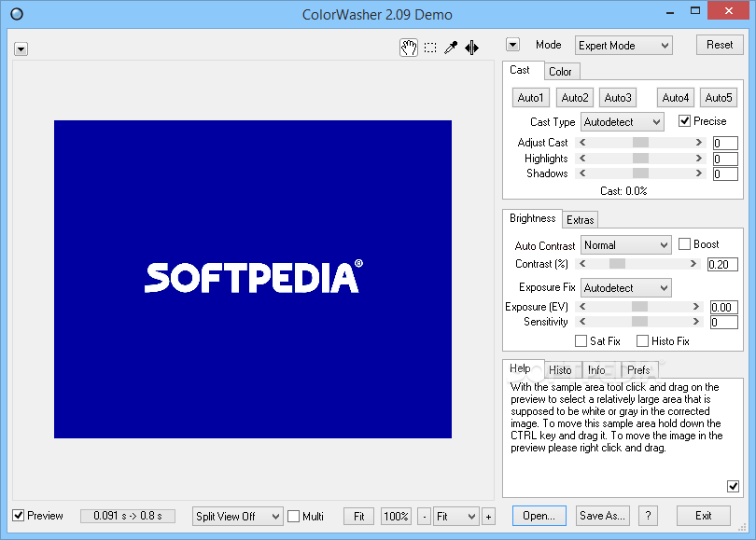Click the ColorWasher app icon in title bar
The height and width of the screenshot is (540, 756).
click(x=17, y=14)
